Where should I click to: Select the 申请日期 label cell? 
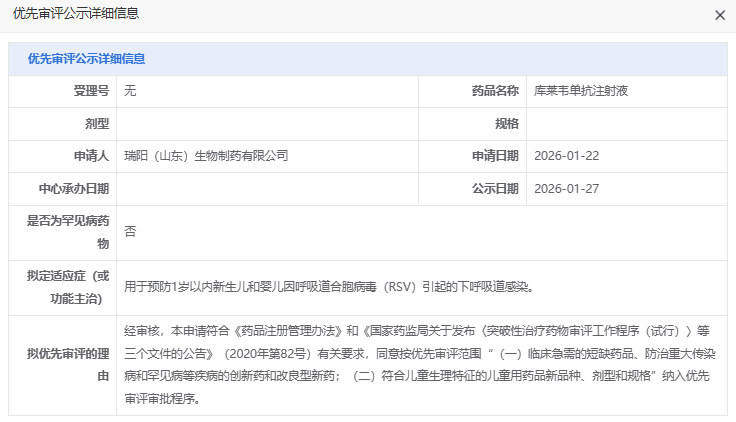495,156
